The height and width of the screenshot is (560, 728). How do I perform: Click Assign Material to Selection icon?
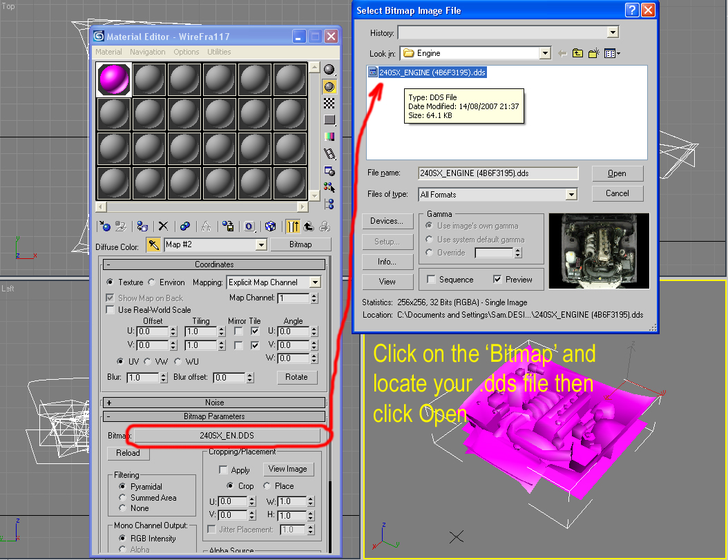pos(142,226)
